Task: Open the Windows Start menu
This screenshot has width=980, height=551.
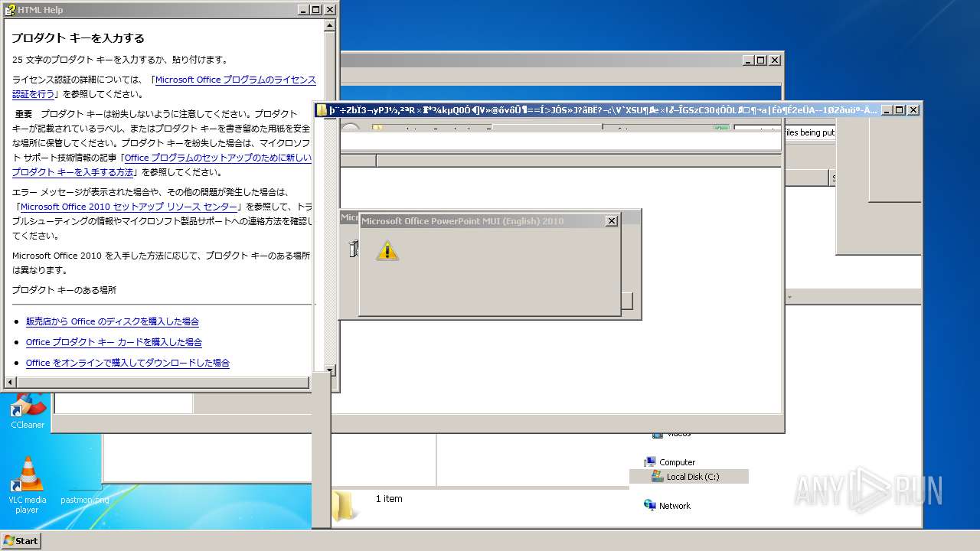Action: click(x=21, y=540)
